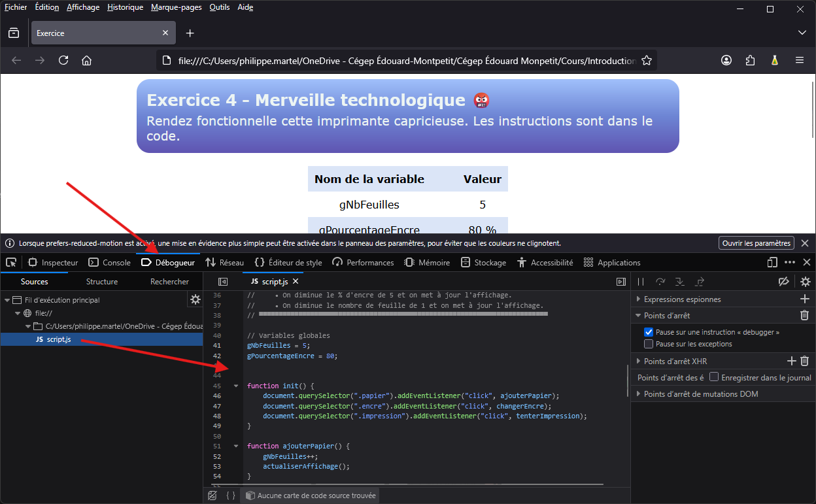This screenshot has width=816, height=504.
Task: Bookmark this page with the star icon
Action: pos(647,60)
